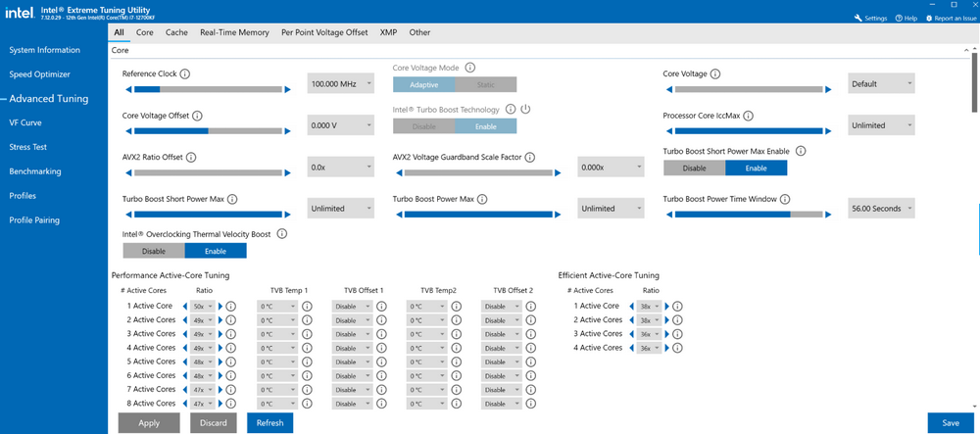Open the 0.0x AVX2 Ratio Offset dropdown
980x434 pixels.
point(341,168)
